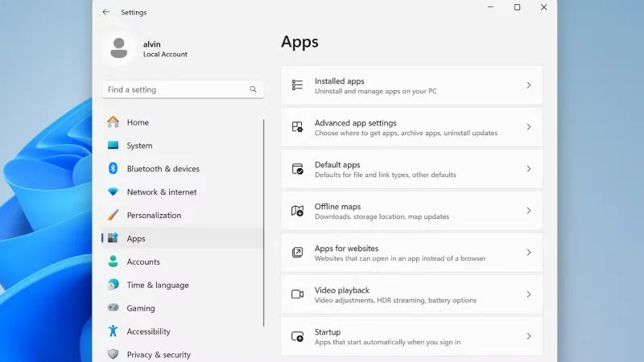Expand Installed apps with its chevron
This screenshot has height=362, width=644.
(x=528, y=85)
